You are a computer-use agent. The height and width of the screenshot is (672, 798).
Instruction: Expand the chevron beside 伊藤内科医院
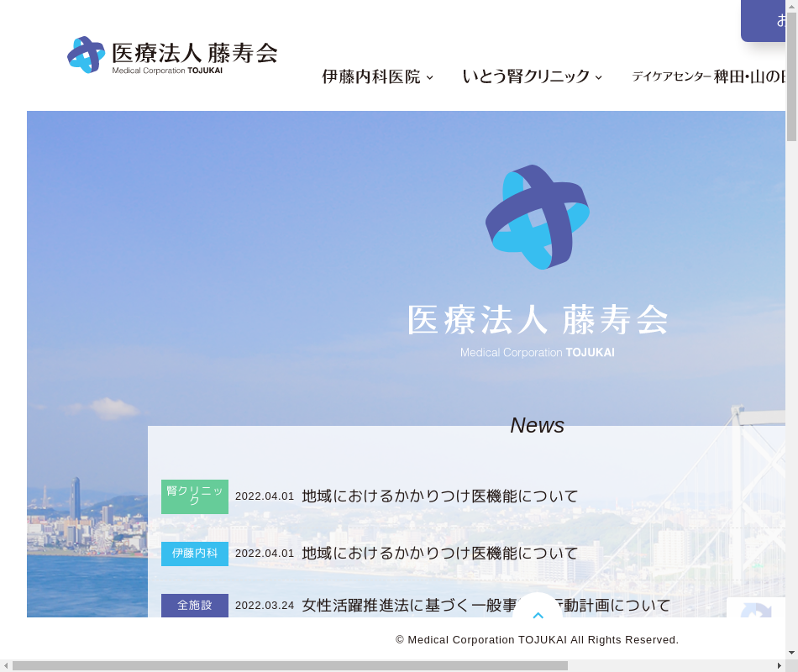(430, 77)
